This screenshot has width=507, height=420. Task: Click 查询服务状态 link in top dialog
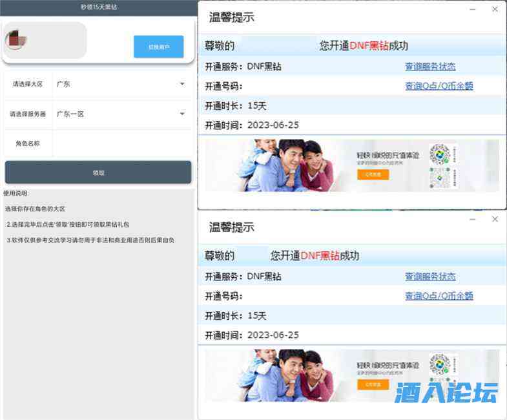point(430,67)
